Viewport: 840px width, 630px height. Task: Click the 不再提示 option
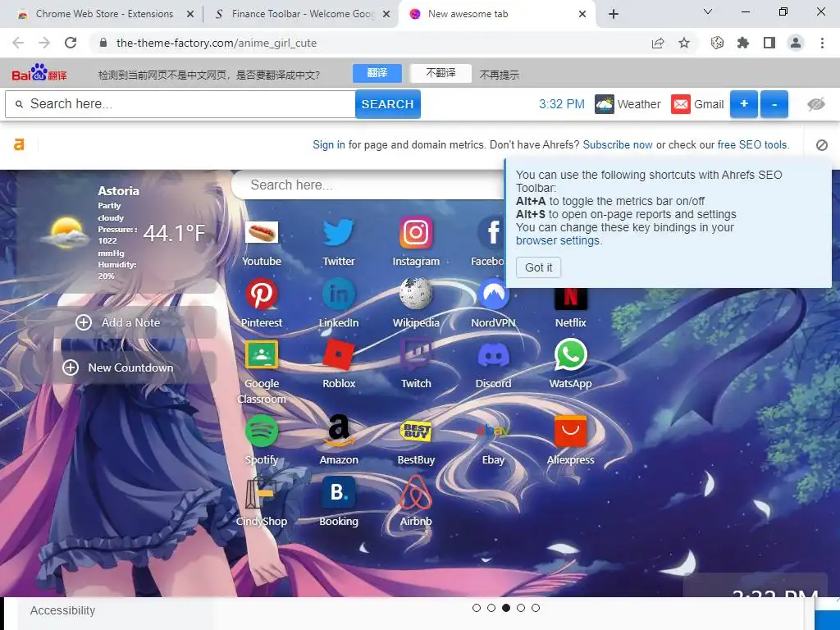coord(500,75)
